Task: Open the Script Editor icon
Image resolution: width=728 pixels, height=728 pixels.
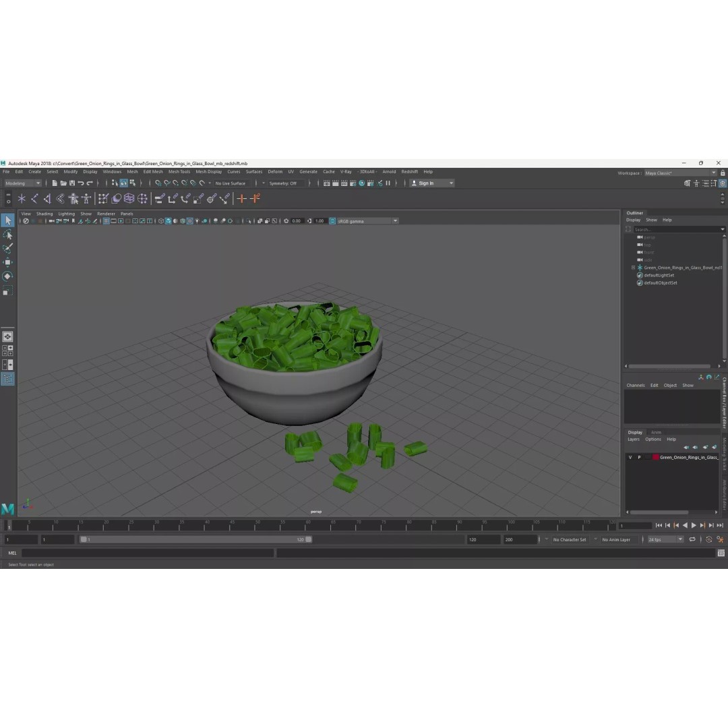Action: 721,553
